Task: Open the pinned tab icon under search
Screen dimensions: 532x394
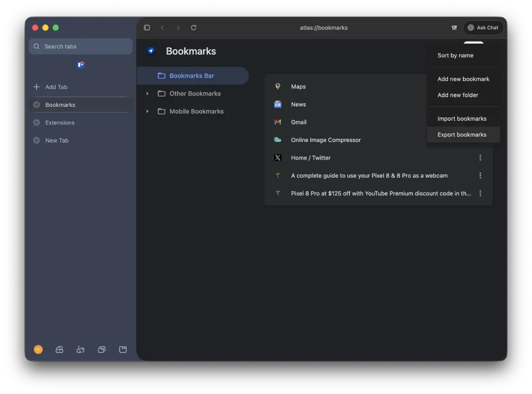Action: point(81,64)
